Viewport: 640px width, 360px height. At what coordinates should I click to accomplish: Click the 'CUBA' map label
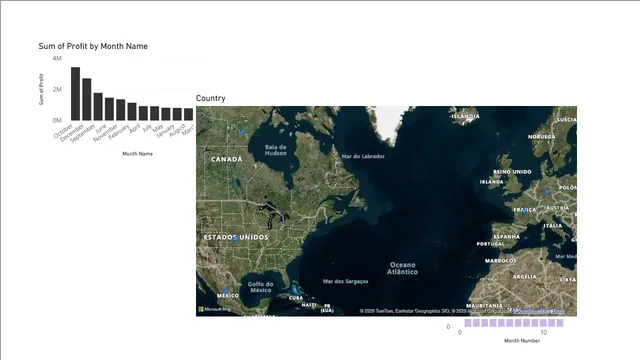click(296, 298)
